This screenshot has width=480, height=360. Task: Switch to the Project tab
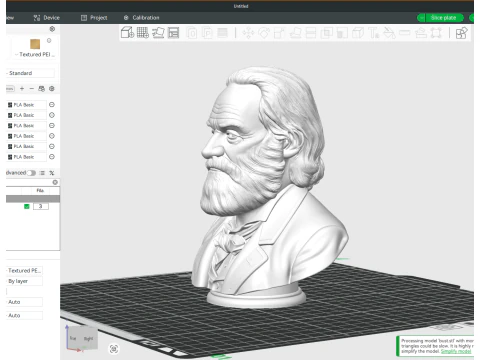point(94,18)
